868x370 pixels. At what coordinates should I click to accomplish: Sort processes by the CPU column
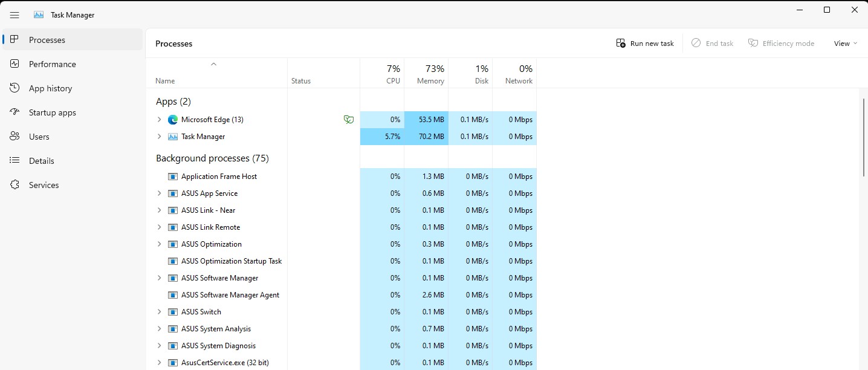tap(382, 74)
